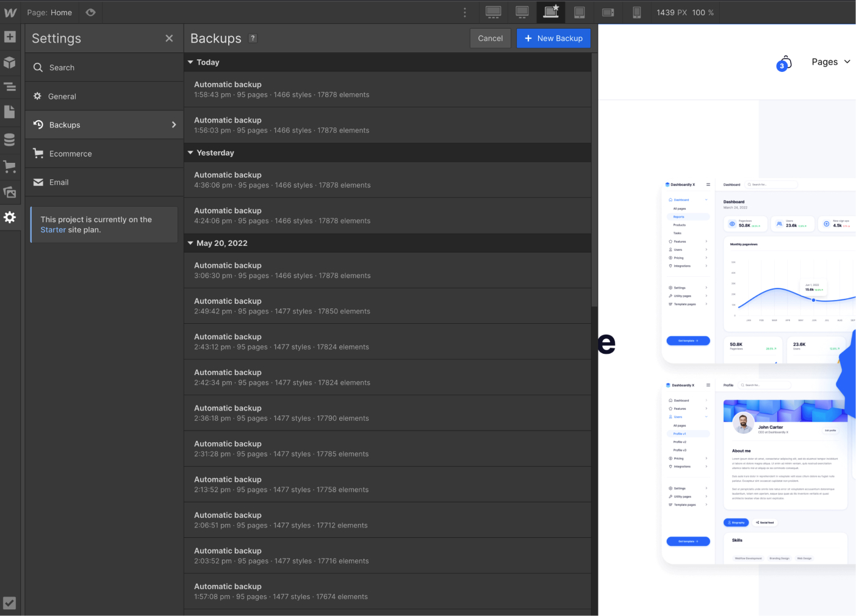Open the Webflow logo menu

click(x=10, y=12)
